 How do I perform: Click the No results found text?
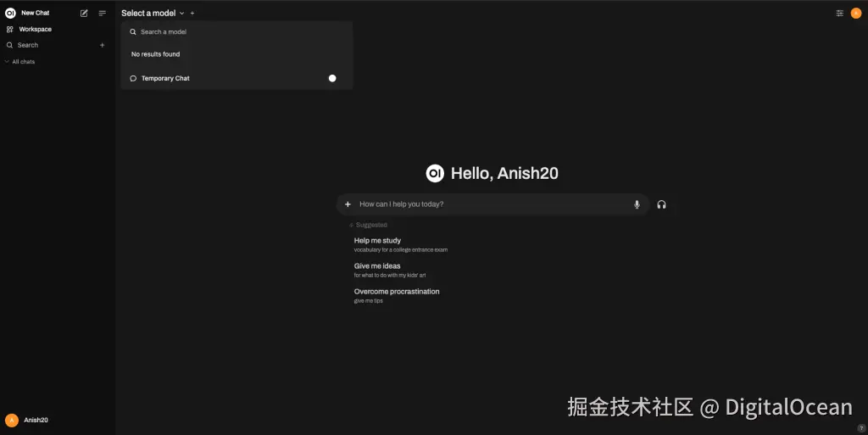156,54
